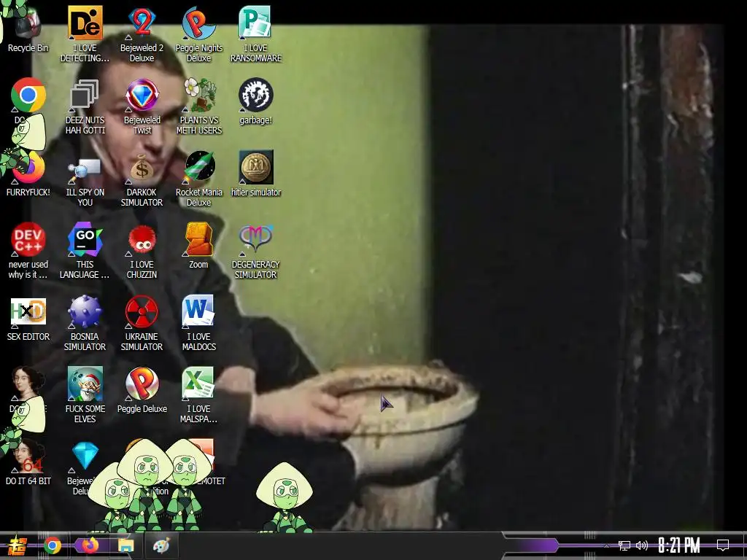The height and width of the screenshot is (560, 747).
Task: Open File Explorer from the taskbar
Action: point(125,545)
